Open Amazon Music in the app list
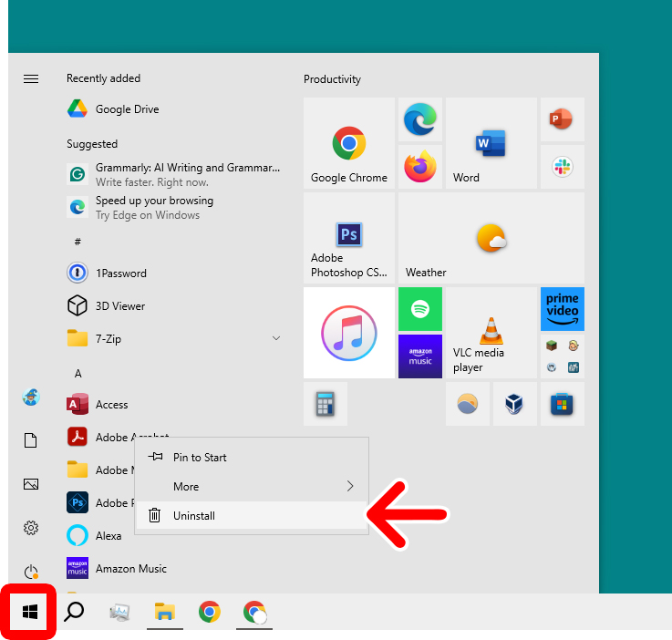 (173, 569)
